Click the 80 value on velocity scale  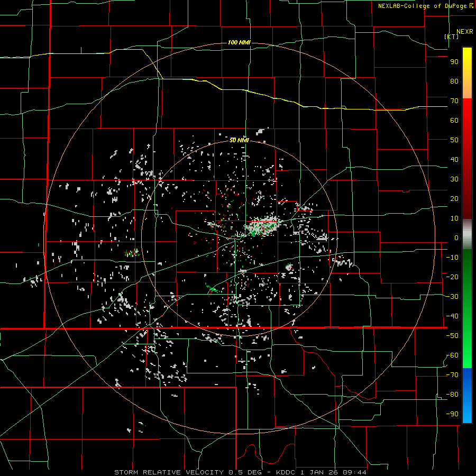point(454,81)
